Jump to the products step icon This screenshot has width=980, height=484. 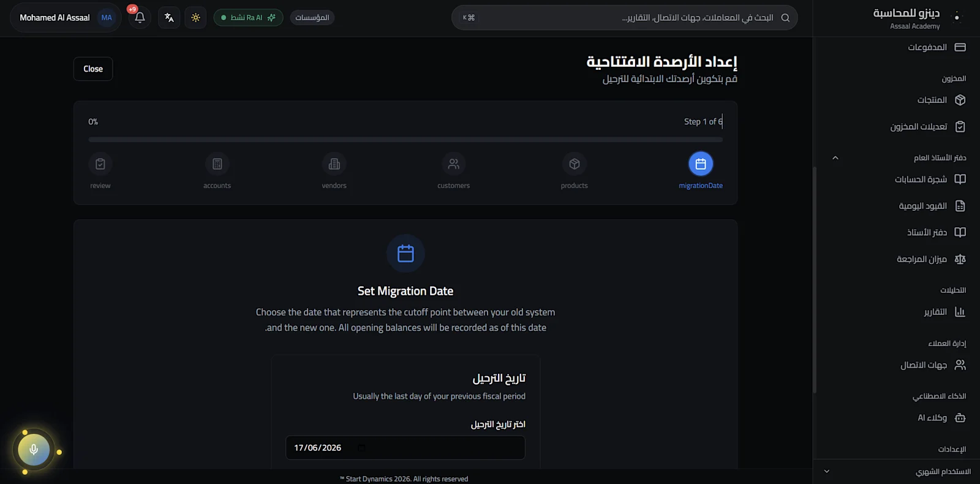(x=575, y=164)
